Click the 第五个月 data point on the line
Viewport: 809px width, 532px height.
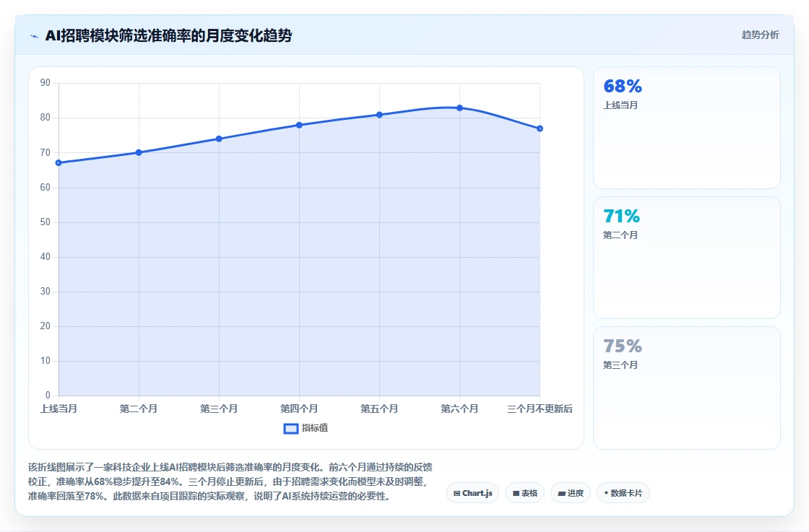pyautogui.click(x=379, y=115)
